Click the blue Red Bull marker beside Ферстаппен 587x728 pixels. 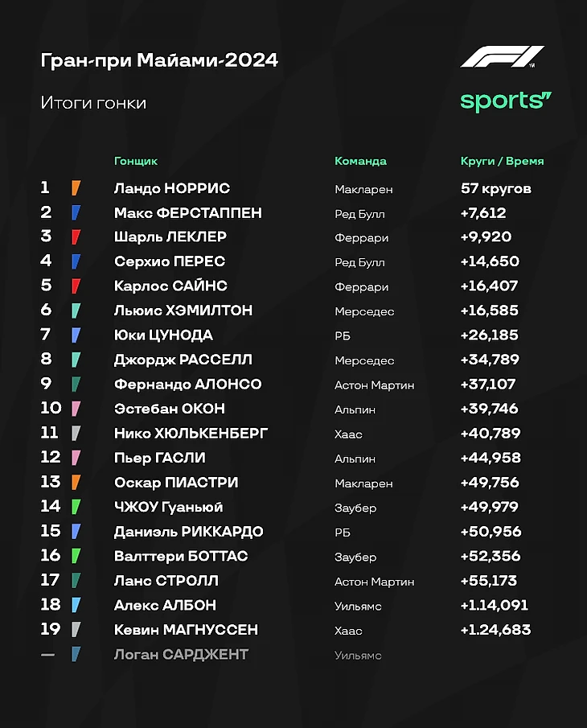76,213
